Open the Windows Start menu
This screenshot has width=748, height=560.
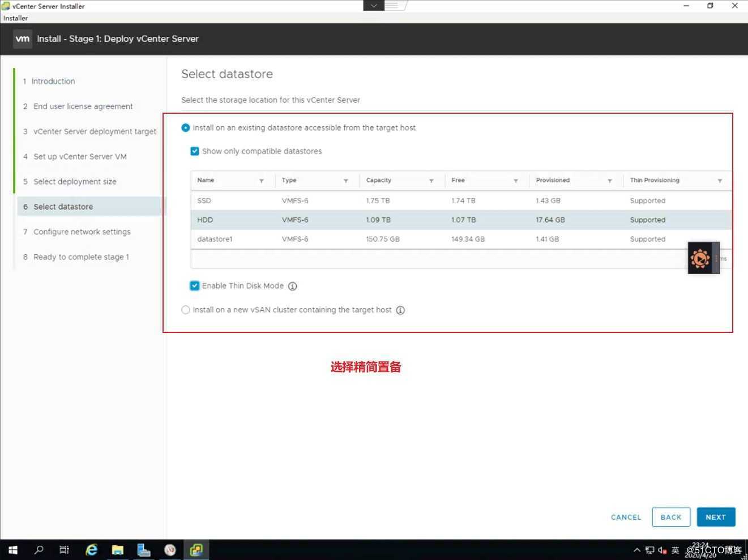click(x=13, y=550)
